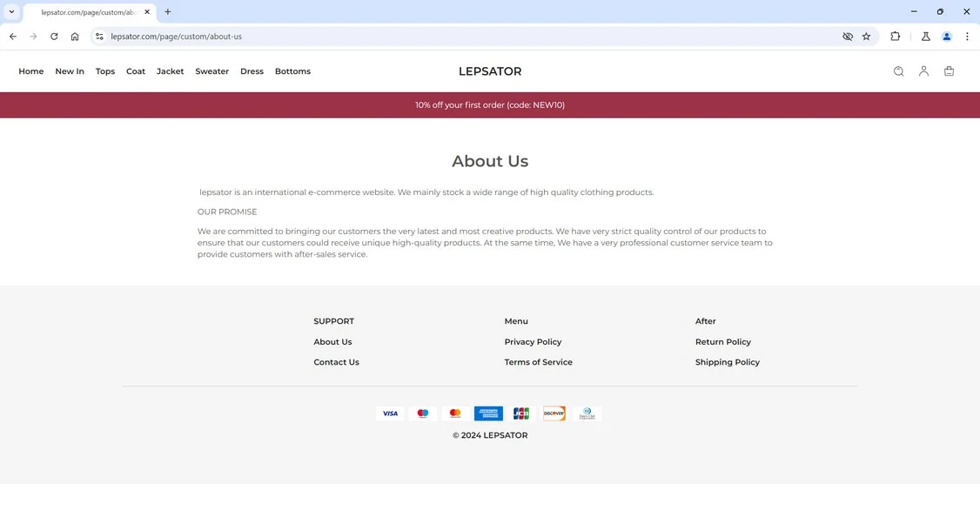The width and height of the screenshot is (980, 524).
Task: Click the browser forward arrow
Action: [x=33, y=37]
